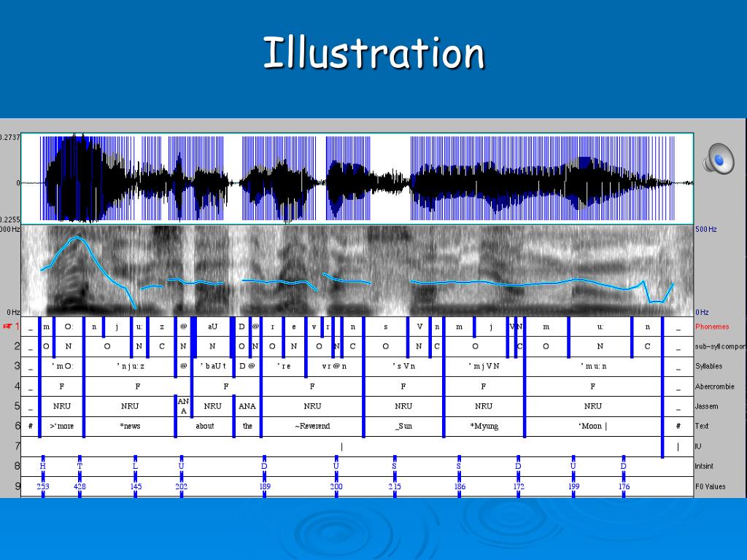Screen dimensions: 747x560
Task: Select the F0 value 186
Action: [460, 486]
